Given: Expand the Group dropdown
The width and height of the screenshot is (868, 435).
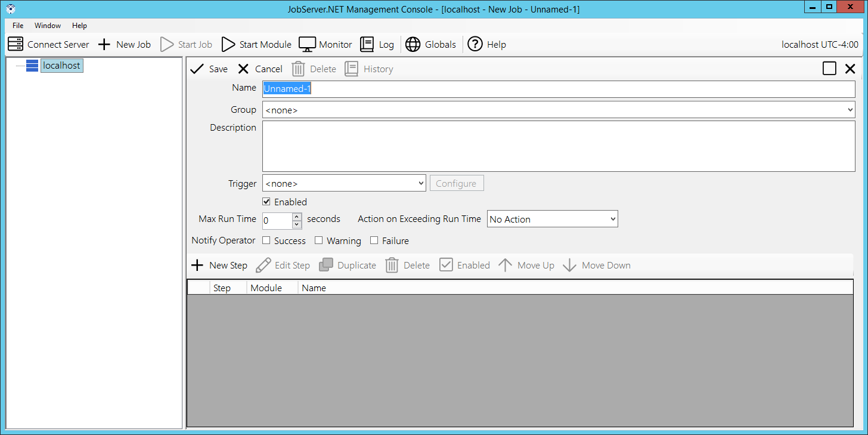Looking at the screenshot, I should (x=850, y=110).
